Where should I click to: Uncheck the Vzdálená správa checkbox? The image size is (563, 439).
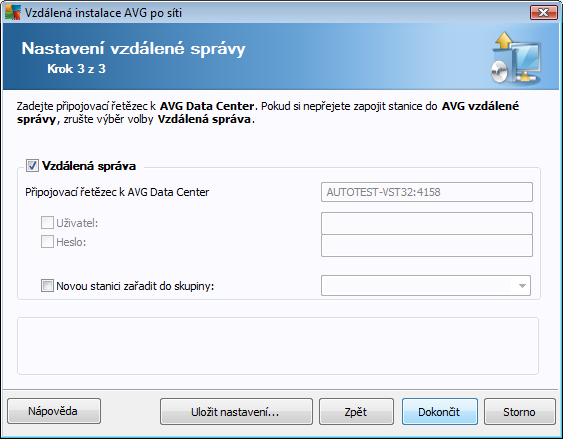tap(32, 166)
